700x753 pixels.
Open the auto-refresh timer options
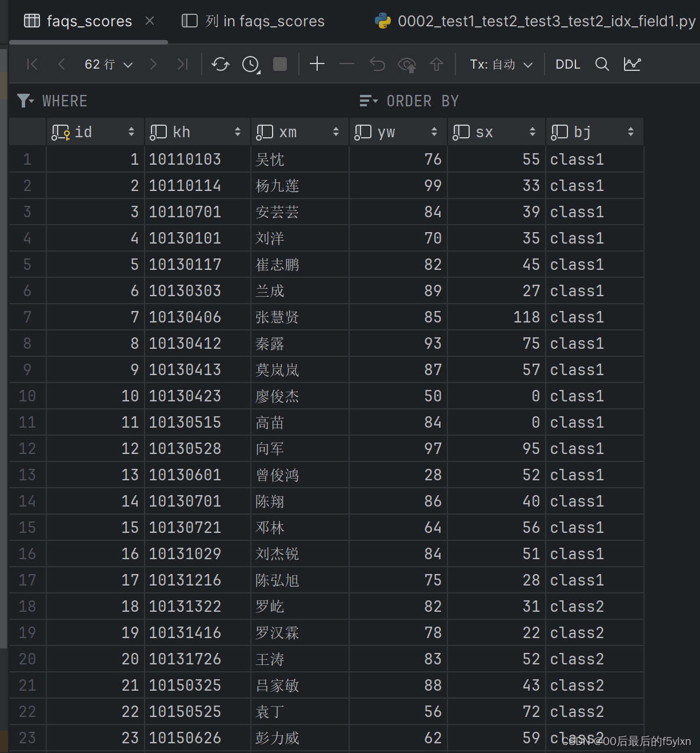tap(250, 64)
